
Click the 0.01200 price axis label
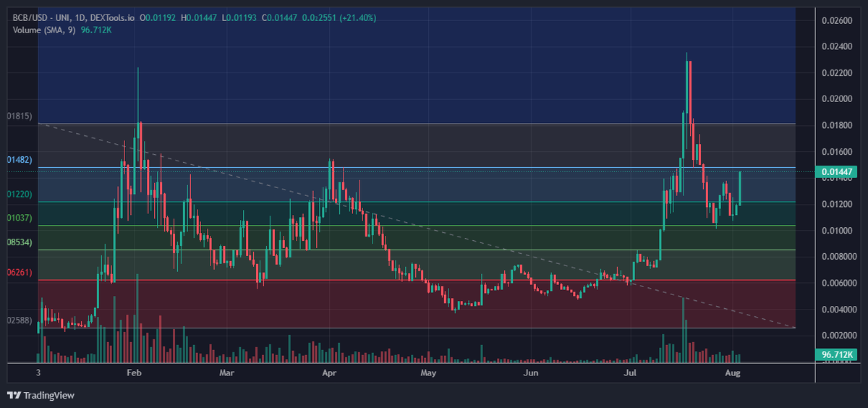838,204
